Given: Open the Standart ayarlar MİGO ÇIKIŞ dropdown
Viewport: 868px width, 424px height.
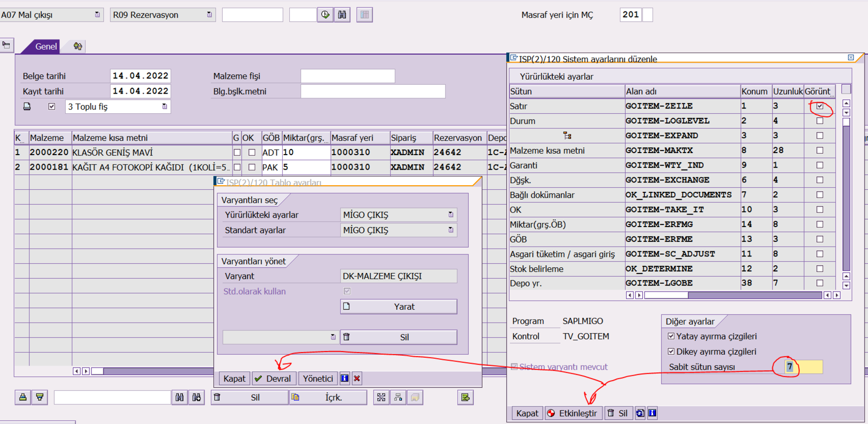Looking at the screenshot, I should coord(451,230).
